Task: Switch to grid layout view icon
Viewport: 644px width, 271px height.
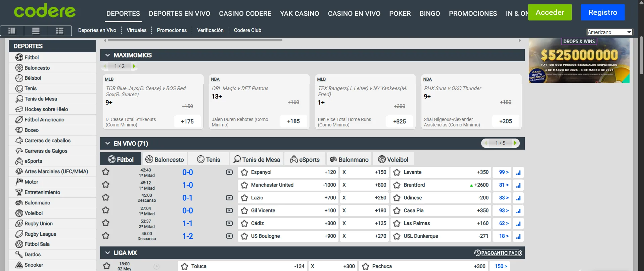Action: [60, 31]
